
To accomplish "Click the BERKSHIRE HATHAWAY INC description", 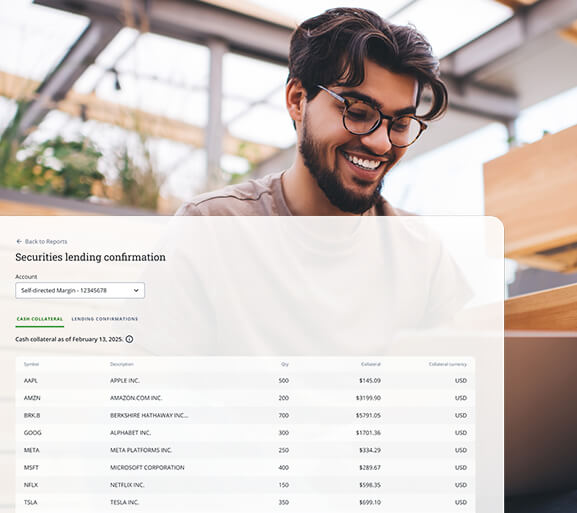I will pos(149,415).
